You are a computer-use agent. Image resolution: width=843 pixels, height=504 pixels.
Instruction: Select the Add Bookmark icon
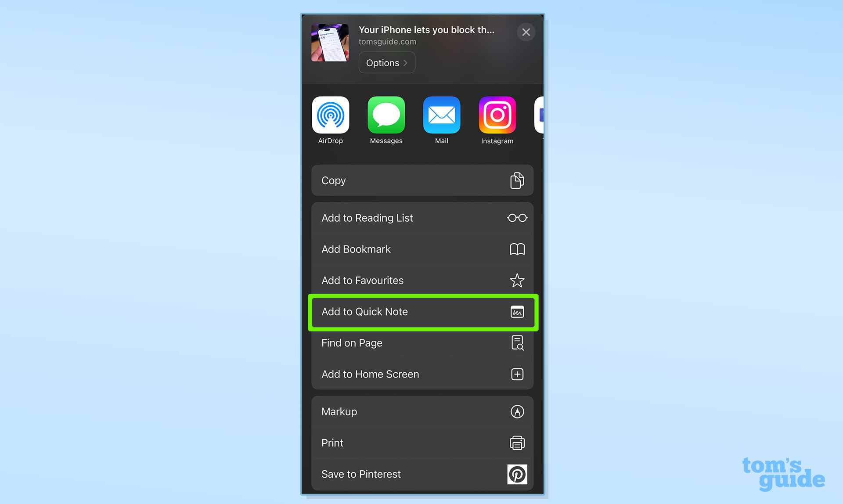(517, 249)
